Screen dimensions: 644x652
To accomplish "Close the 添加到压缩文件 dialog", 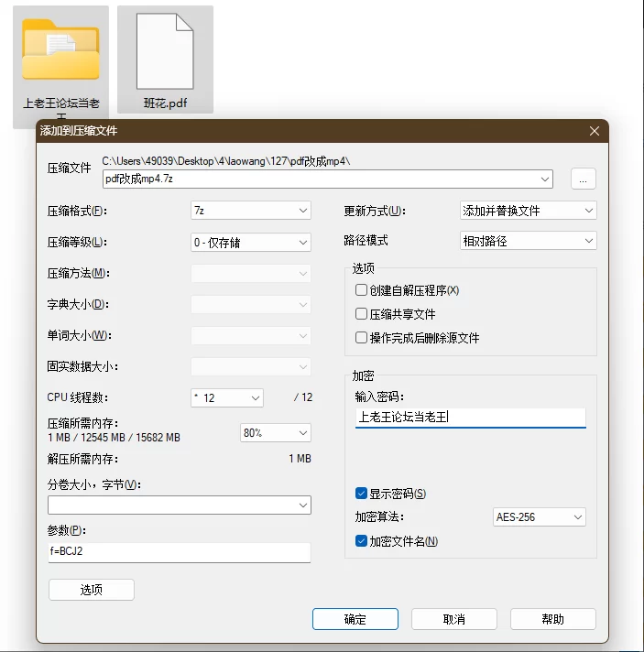I will 595,131.
